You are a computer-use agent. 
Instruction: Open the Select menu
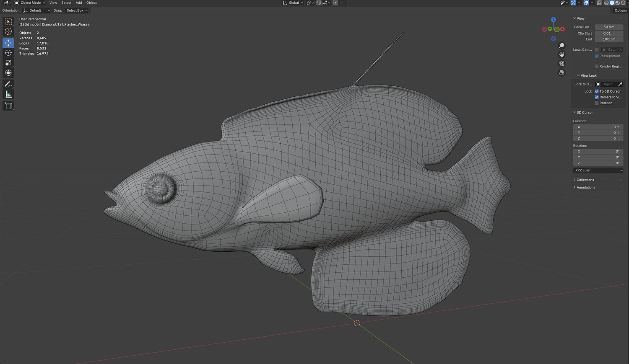[x=66, y=3]
